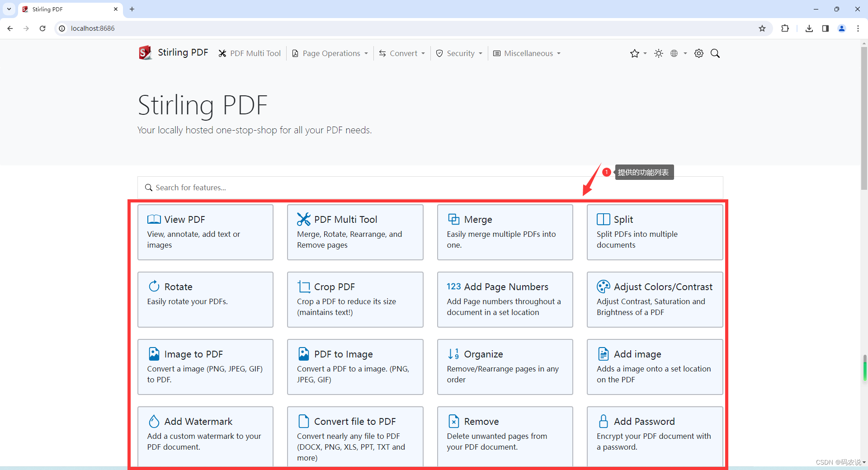This screenshot has height=470, width=868.
Task: Click the Split card's two-column icon
Action: (x=604, y=219)
